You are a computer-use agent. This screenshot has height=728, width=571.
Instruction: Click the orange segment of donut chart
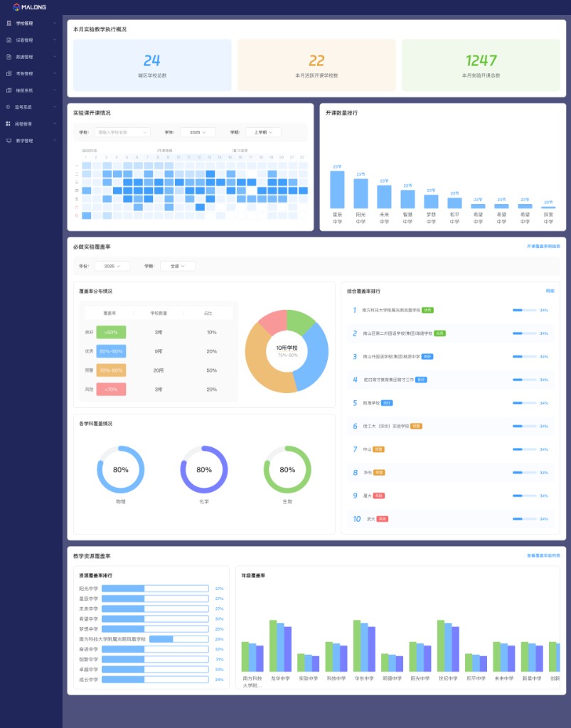click(259, 362)
